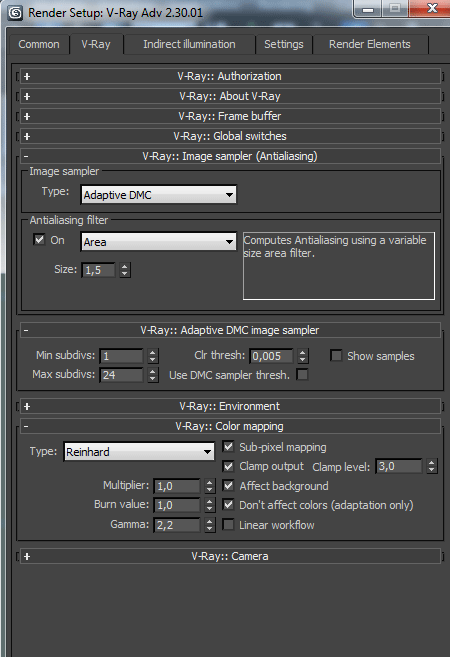The width and height of the screenshot is (450, 657).
Task: Collapse the V-Ray:: Color mapping rollout
Action: coord(230,426)
